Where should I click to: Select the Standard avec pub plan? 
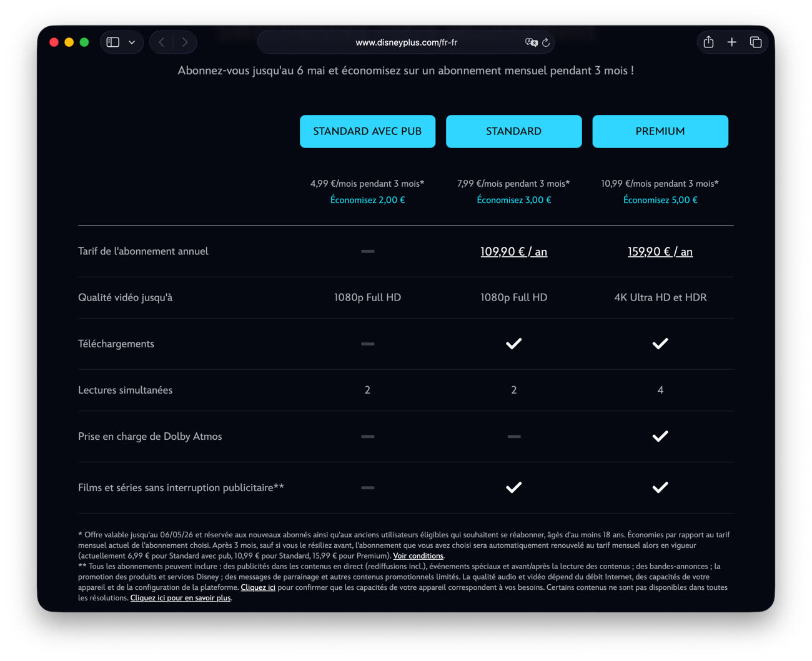pyautogui.click(x=367, y=131)
